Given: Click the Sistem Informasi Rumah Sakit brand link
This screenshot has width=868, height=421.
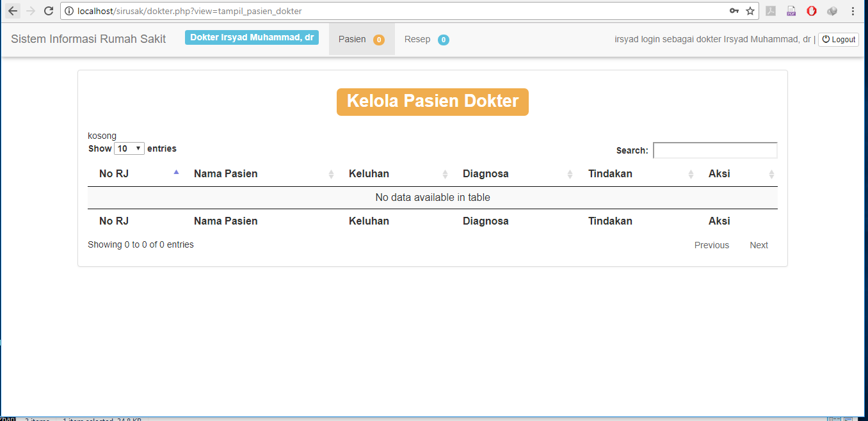Looking at the screenshot, I should (x=88, y=39).
